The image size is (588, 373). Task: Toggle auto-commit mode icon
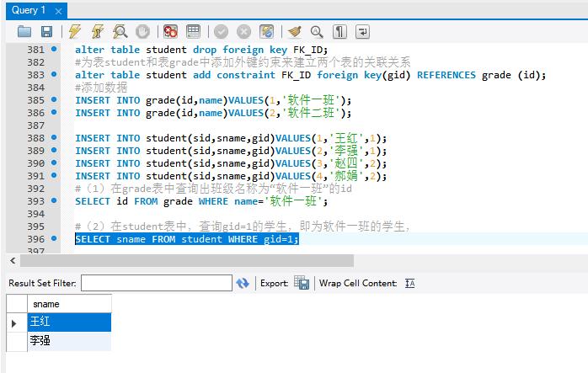click(267, 31)
